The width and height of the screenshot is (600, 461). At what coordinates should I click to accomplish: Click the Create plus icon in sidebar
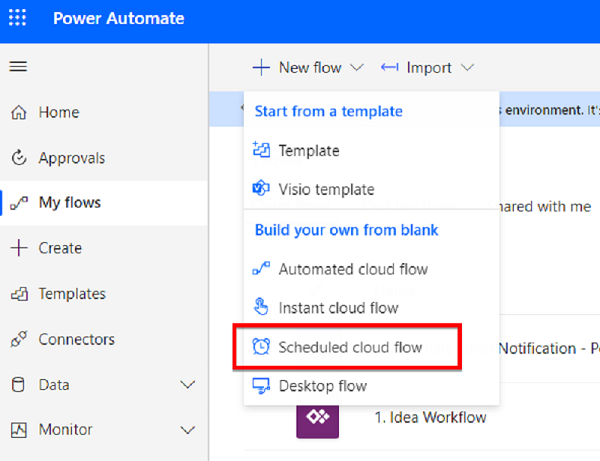pos(19,248)
